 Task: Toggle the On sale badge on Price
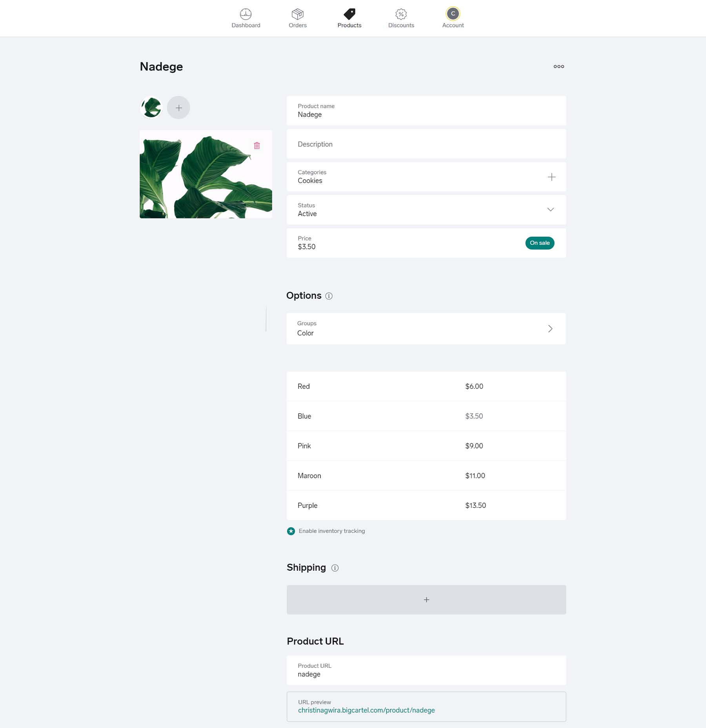(x=540, y=243)
